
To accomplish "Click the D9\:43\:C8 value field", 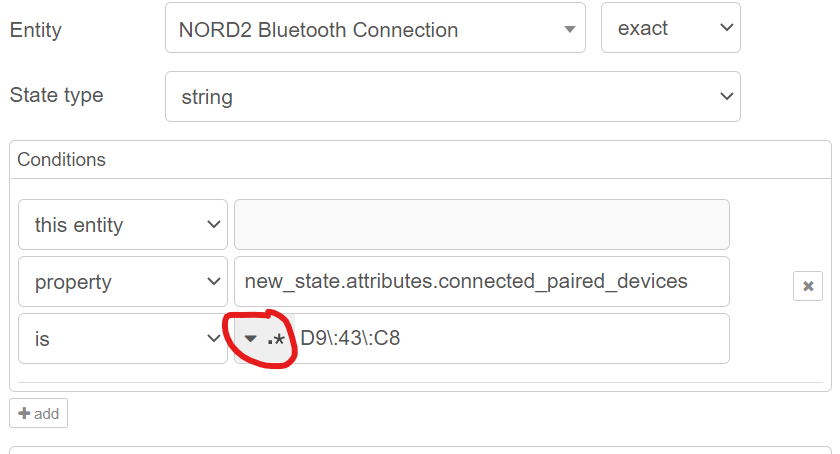I will pyautogui.click(x=510, y=339).
